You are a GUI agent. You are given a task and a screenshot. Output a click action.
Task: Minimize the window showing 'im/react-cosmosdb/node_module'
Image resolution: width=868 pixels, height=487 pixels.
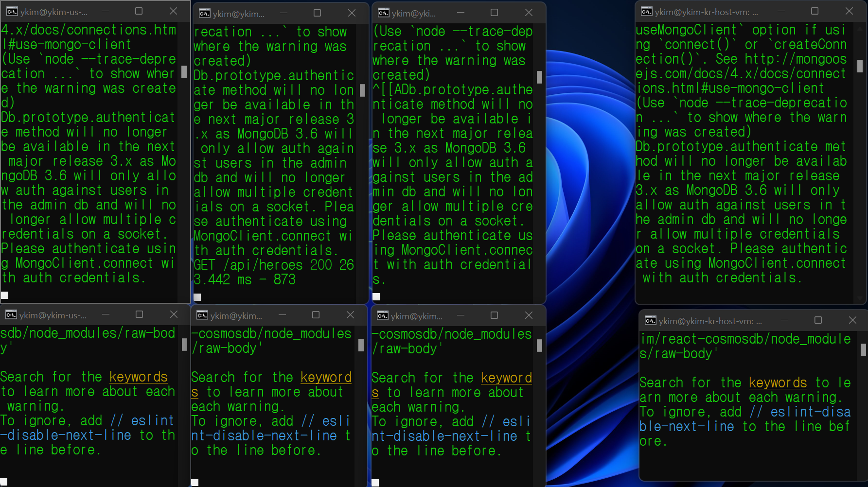click(784, 320)
